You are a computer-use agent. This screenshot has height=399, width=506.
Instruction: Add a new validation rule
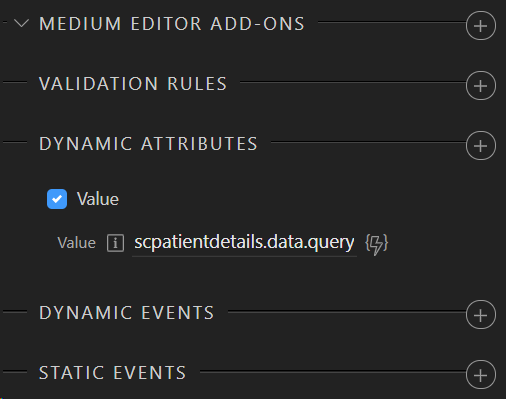tap(481, 86)
